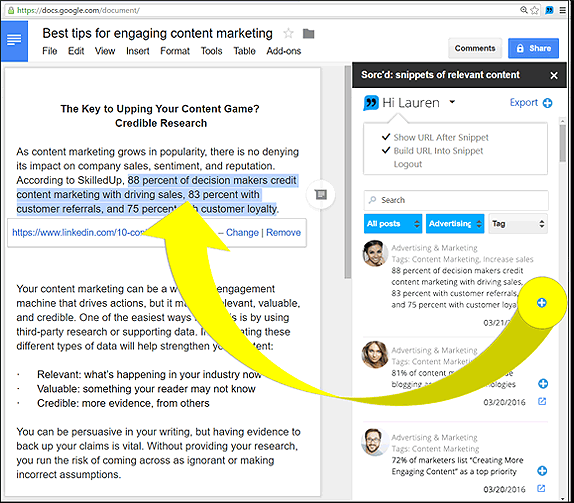Viewport: 574px width, 503px height.
Task: Toggle Show URL After Snippet option
Action: (x=435, y=137)
